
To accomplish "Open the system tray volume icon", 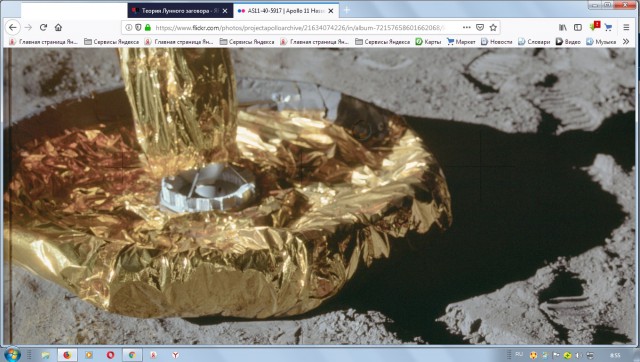I will pyautogui.click(x=578, y=355).
